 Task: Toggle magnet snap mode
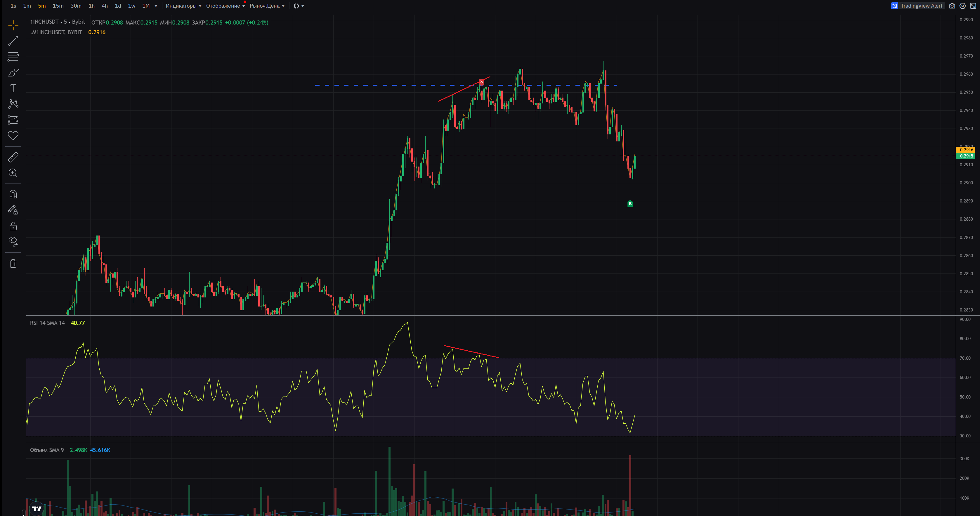pos(13,195)
